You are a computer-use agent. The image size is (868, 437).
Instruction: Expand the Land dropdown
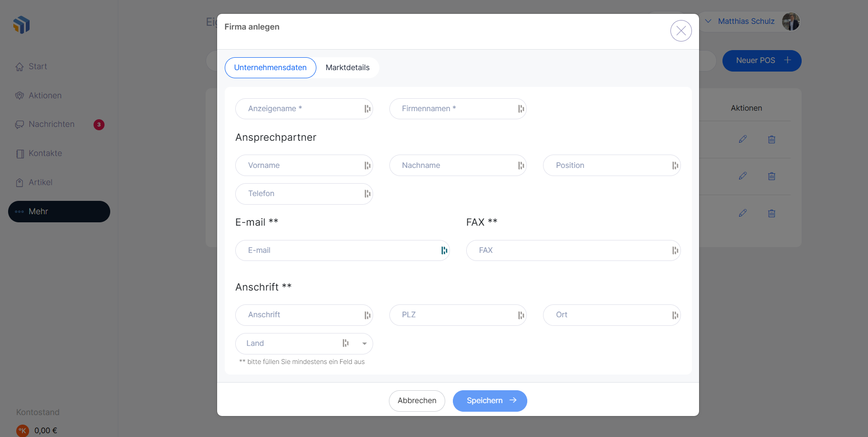pos(365,343)
